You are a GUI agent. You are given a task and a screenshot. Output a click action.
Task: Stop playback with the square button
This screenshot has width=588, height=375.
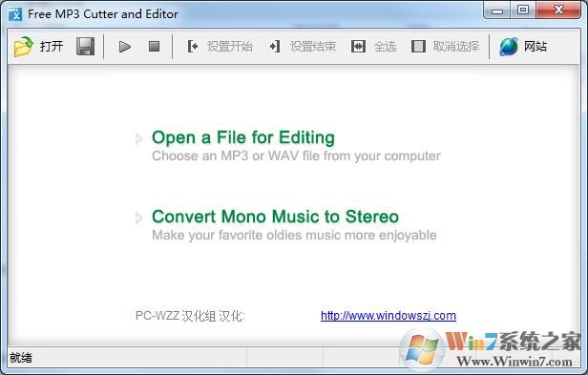154,47
